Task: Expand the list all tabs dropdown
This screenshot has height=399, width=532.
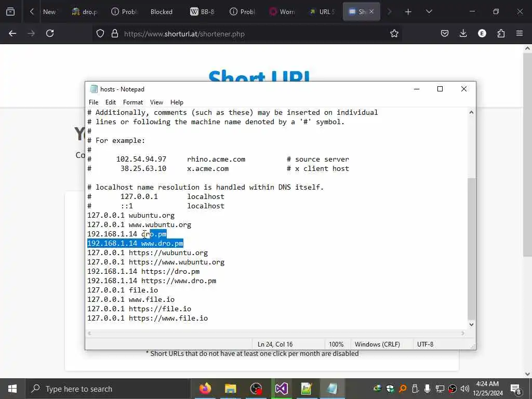Action: click(x=429, y=12)
